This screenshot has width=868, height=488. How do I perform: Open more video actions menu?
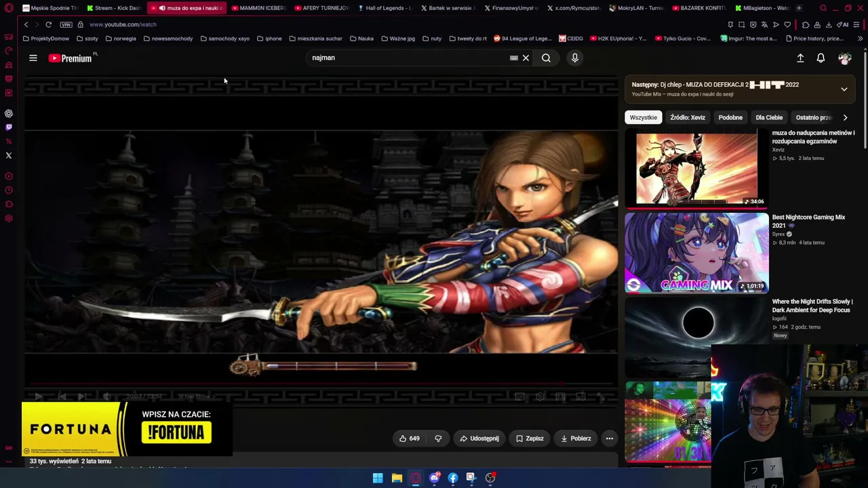(609, 439)
